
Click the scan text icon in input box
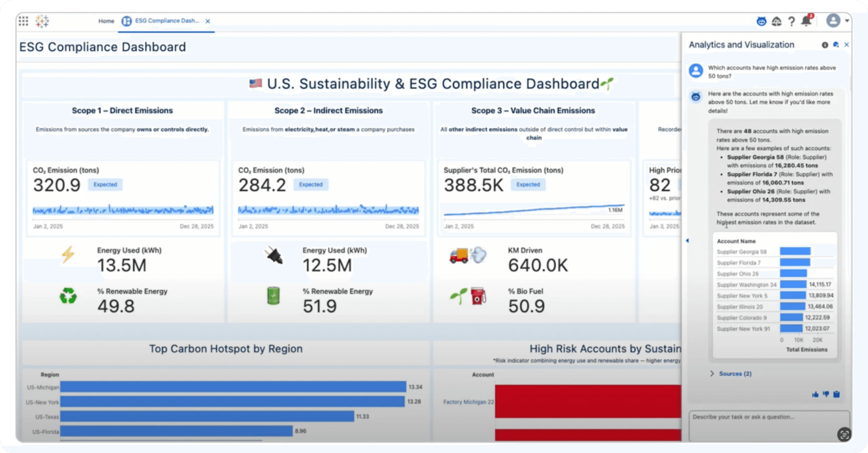point(844,434)
